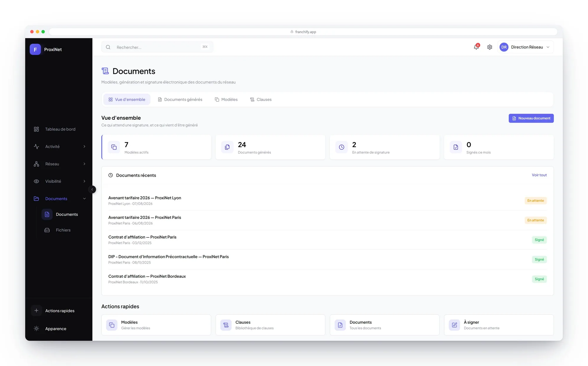Click En attente badge on ProxiNet Lyon row
Viewport: 588px width, 366px height.
click(536, 201)
